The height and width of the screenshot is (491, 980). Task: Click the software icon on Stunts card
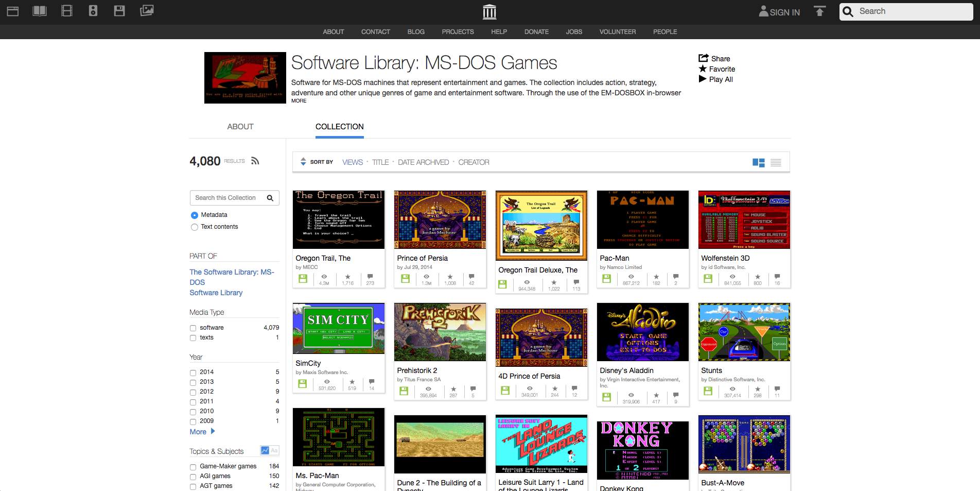pos(708,391)
